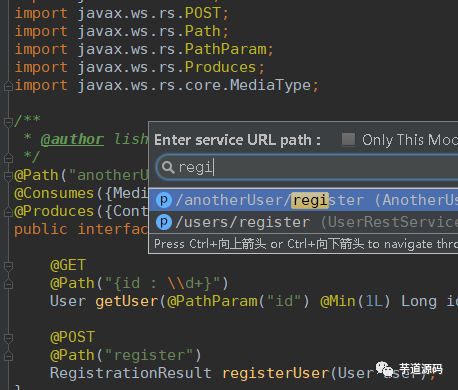Click the navigation hint text at popup bottom
This screenshot has width=458, height=390.
[x=306, y=244]
